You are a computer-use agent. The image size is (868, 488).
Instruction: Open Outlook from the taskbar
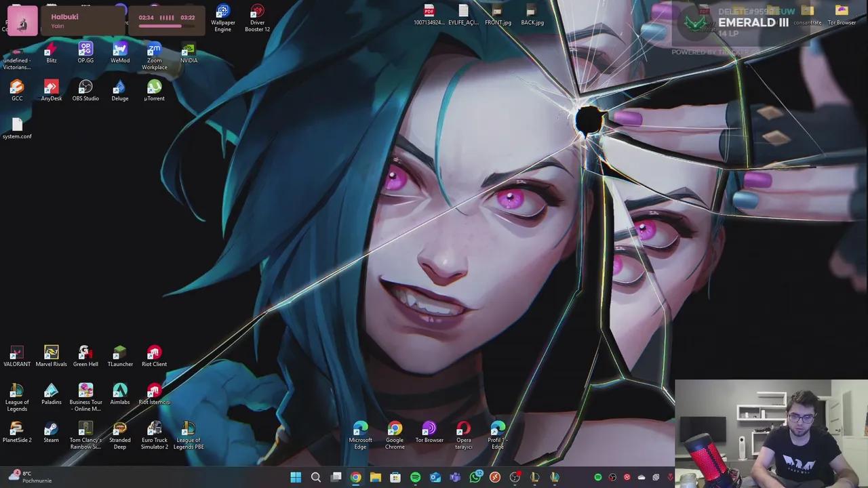(x=435, y=478)
